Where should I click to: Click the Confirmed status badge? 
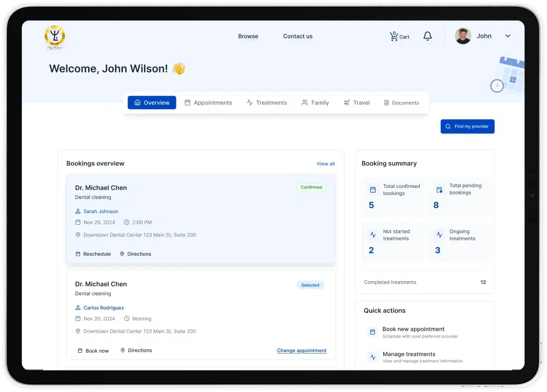311,187
